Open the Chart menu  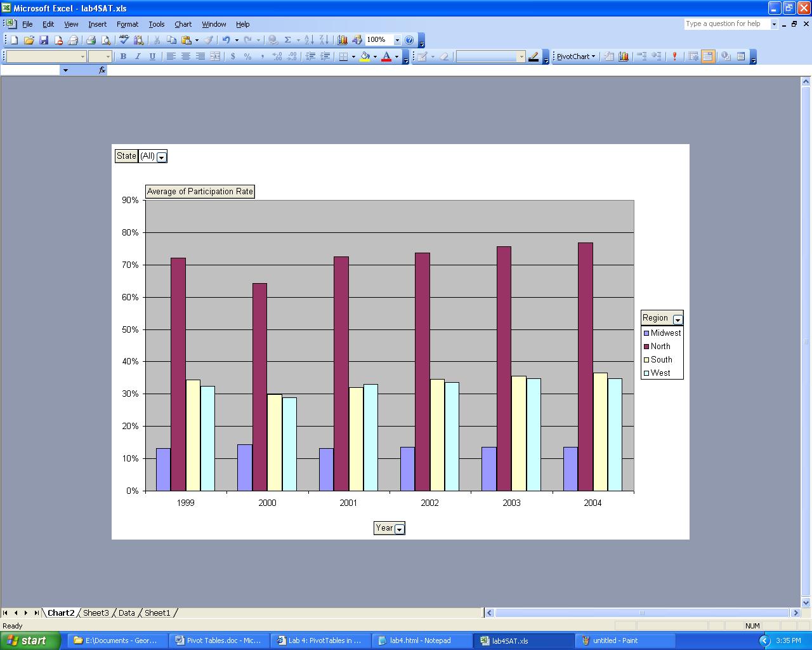pyautogui.click(x=183, y=24)
